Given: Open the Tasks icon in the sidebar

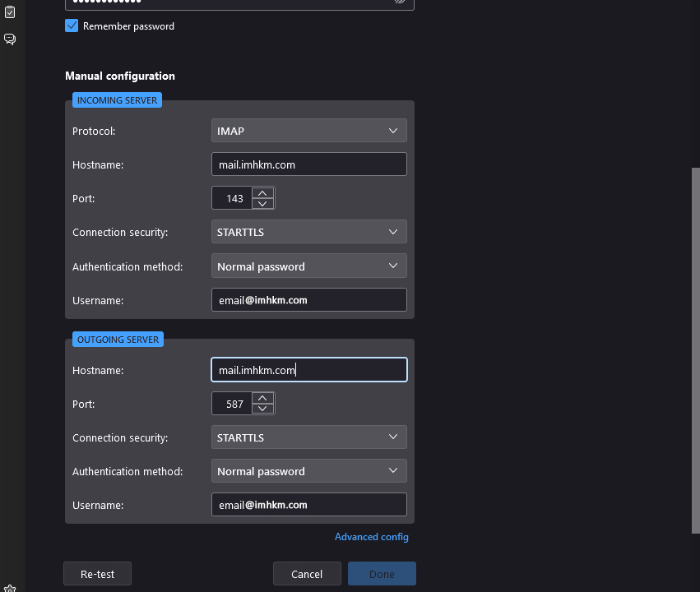Looking at the screenshot, I should (x=10, y=12).
